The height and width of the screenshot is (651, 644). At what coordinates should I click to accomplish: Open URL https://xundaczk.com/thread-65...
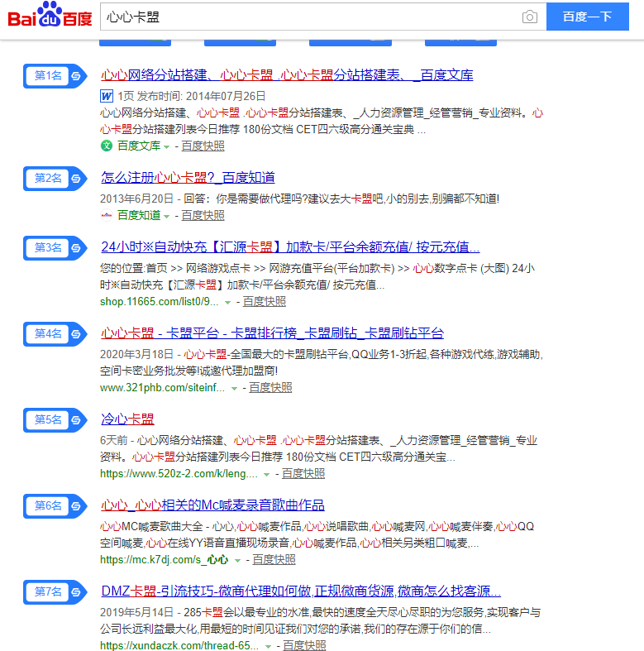(179, 645)
